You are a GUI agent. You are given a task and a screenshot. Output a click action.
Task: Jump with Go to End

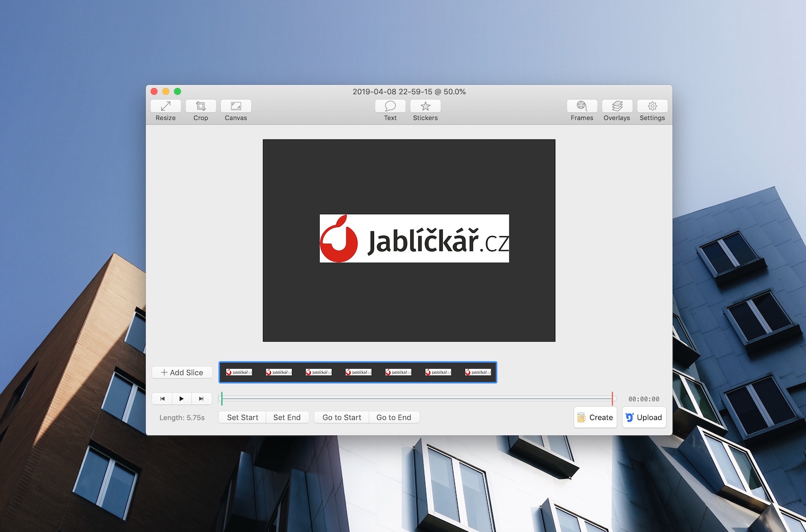point(393,417)
